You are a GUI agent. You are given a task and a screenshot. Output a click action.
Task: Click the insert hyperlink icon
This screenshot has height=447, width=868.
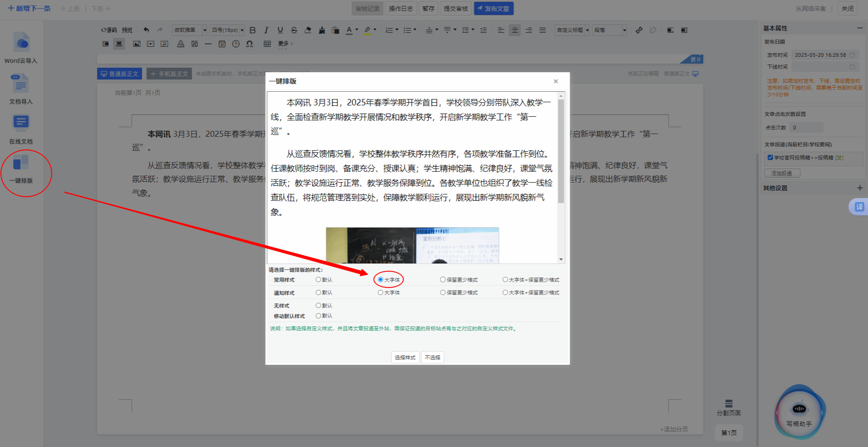pos(639,30)
